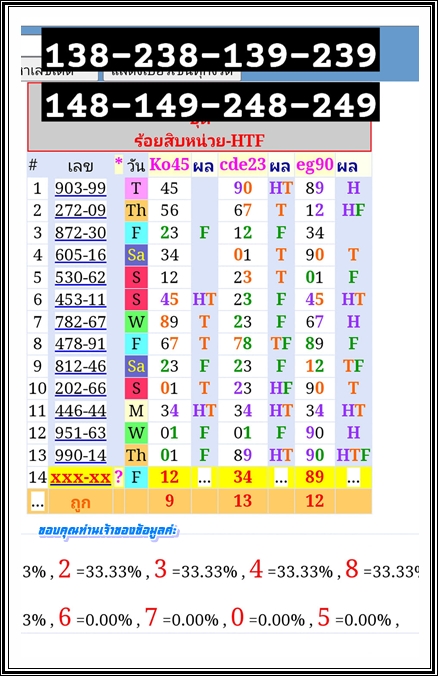Click the red S day cell in row 10
438x676 pixels.
point(136,388)
